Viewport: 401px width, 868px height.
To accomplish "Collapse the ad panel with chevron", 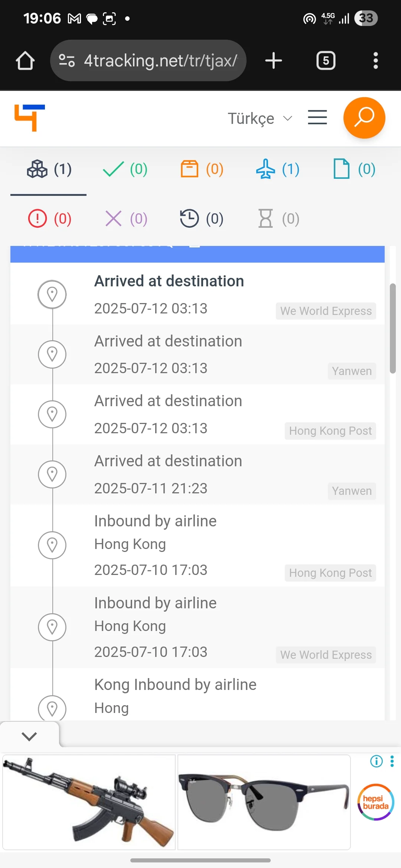I will (x=29, y=736).
